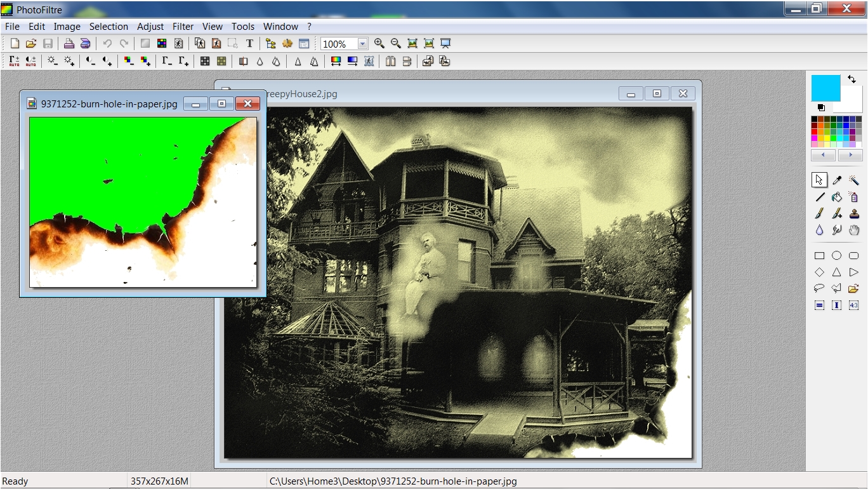Image resolution: width=868 pixels, height=489 pixels.
Task: Click the Full screen monitor icon
Action: (445, 44)
